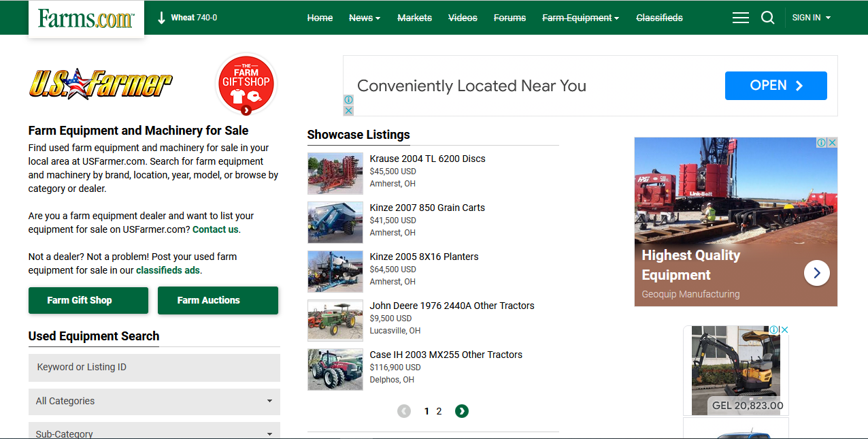Click the Keyword or Listing ID field
Image resolution: width=868 pixels, height=439 pixels.
[154, 368]
